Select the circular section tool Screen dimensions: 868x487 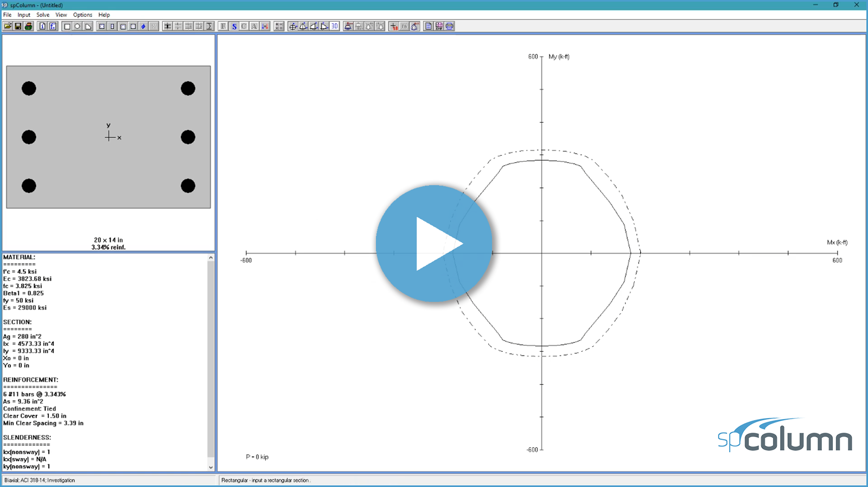(78, 26)
